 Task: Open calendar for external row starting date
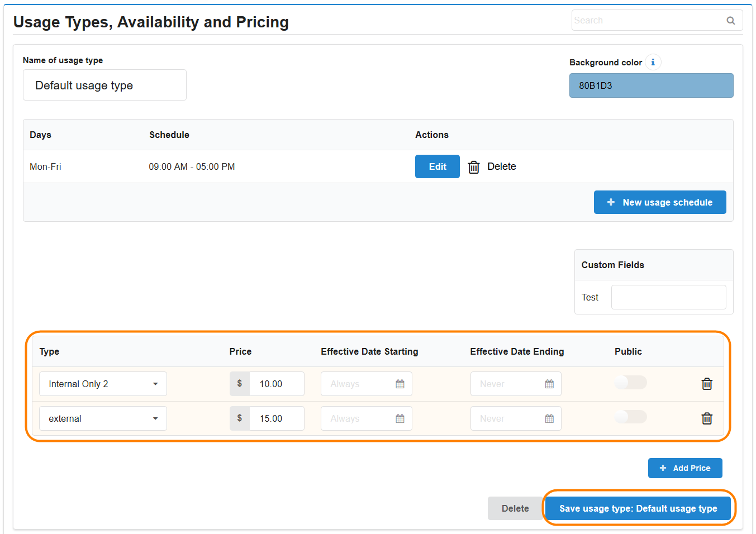[x=400, y=418]
